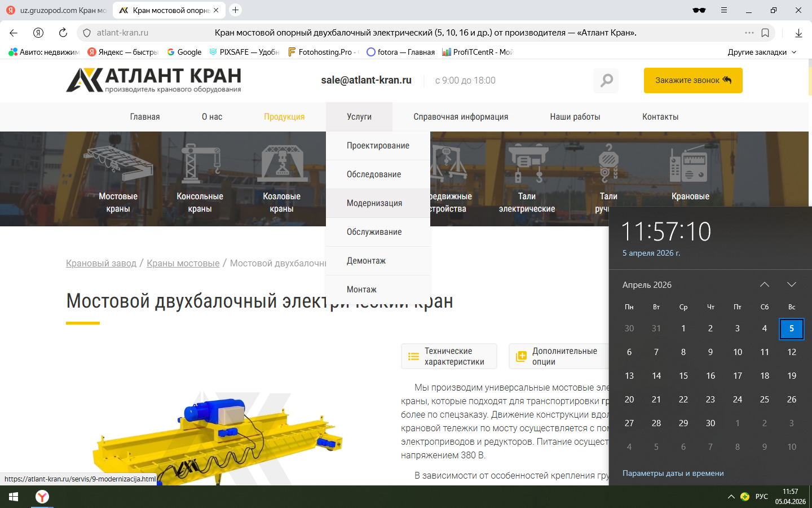Select Модернизация from Услуги menu
Image resolution: width=812 pixels, height=508 pixels.
pos(374,203)
